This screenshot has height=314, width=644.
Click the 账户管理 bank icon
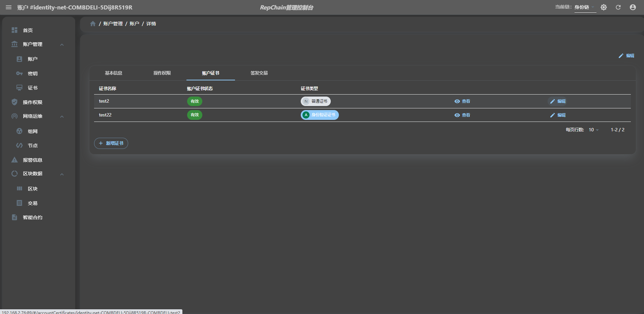(x=14, y=44)
